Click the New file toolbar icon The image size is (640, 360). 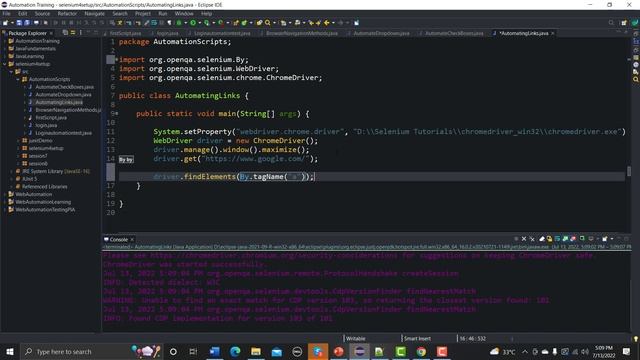pos(5,23)
